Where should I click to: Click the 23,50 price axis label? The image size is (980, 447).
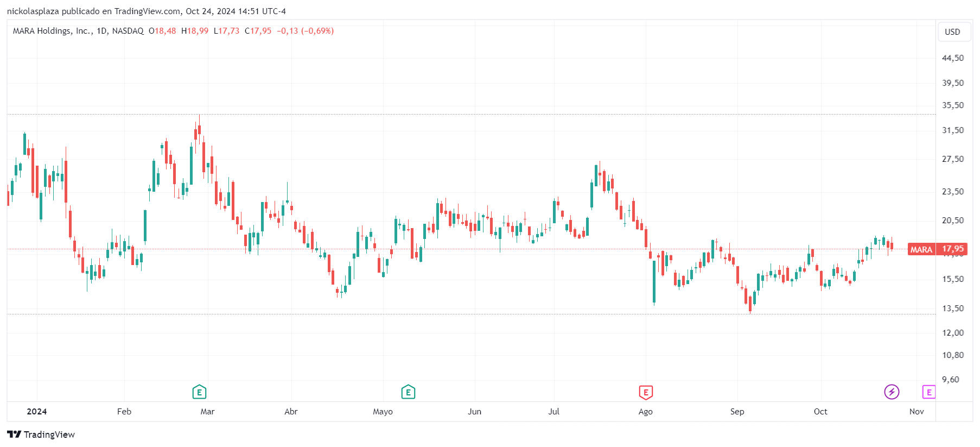point(953,192)
